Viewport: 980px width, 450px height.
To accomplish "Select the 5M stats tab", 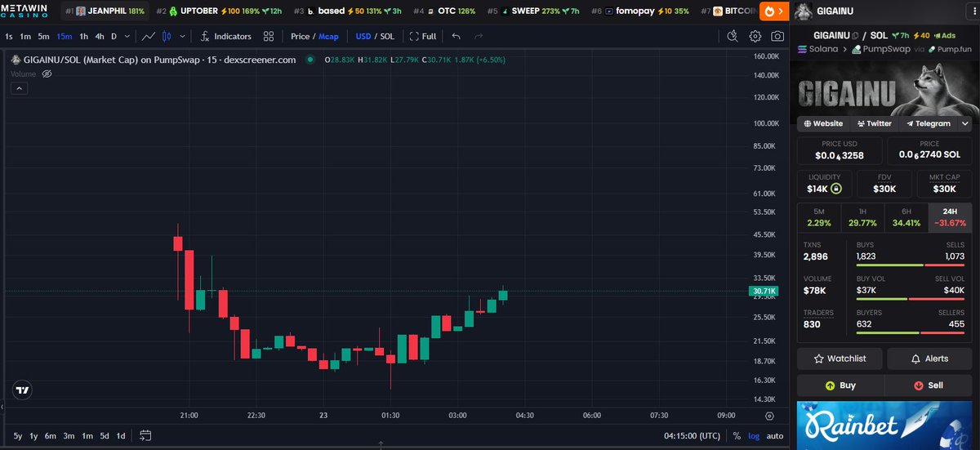I will [x=818, y=216].
